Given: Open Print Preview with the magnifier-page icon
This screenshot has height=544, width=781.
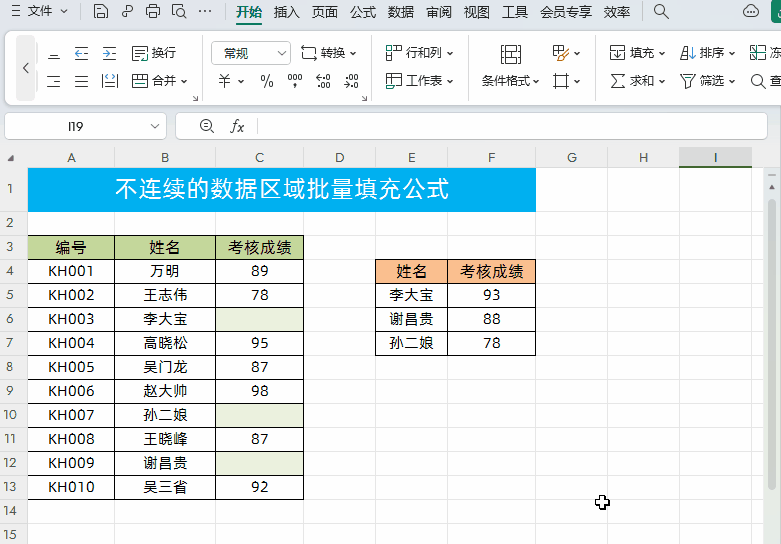Looking at the screenshot, I should pyautogui.click(x=178, y=11).
